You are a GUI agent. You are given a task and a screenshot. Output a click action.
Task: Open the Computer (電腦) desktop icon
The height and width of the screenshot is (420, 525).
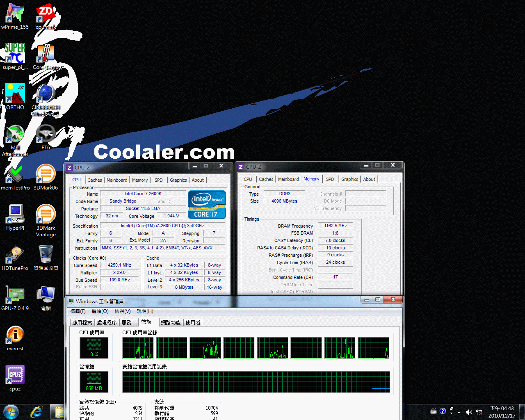click(46, 298)
